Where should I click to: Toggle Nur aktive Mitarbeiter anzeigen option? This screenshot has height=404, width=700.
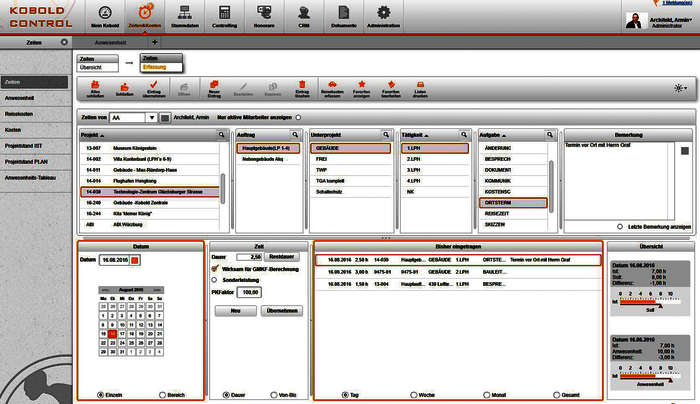[x=298, y=117]
